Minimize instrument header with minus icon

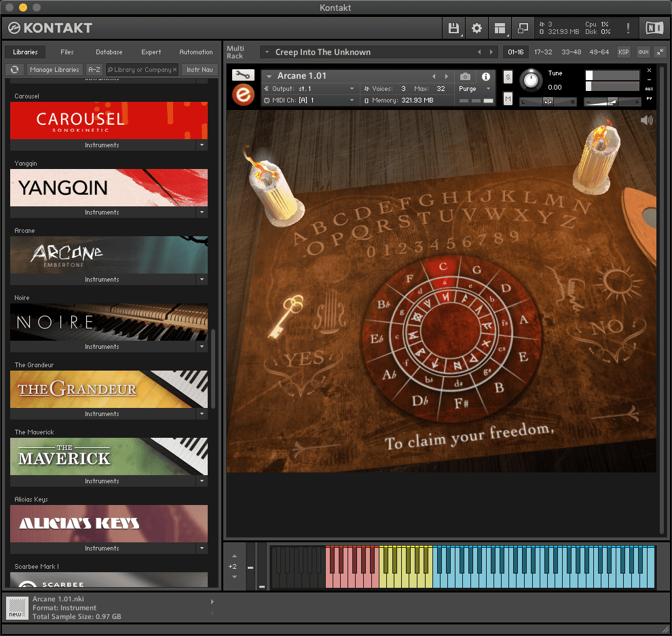click(x=649, y=79)
